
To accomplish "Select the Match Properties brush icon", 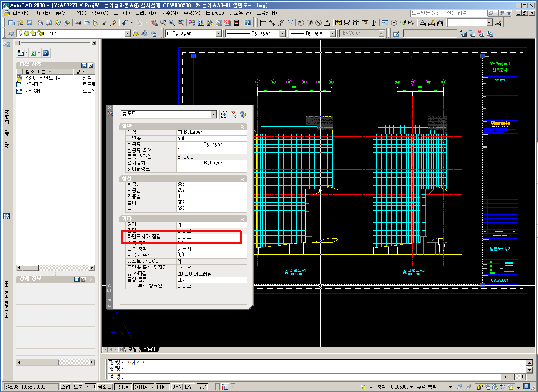I will [105, 23].
